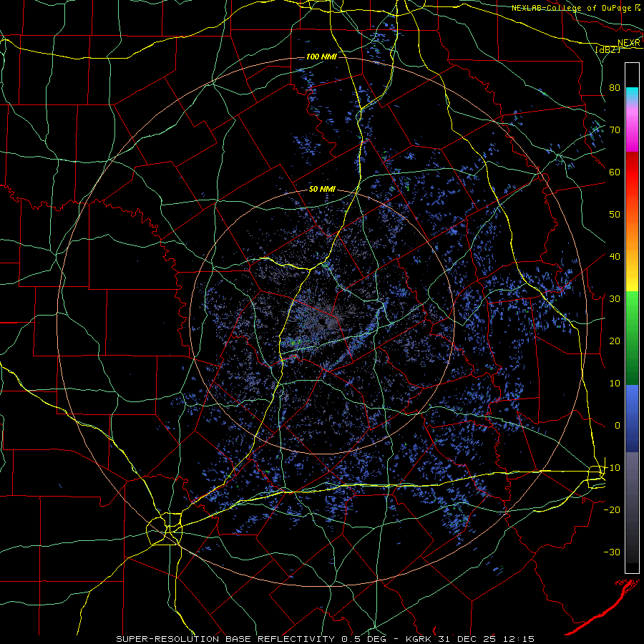
Task: Click "SUPER-RESOLUTION BASE REFLECTIVITY" in the bottom caption
Action: (x=225, y=639)
